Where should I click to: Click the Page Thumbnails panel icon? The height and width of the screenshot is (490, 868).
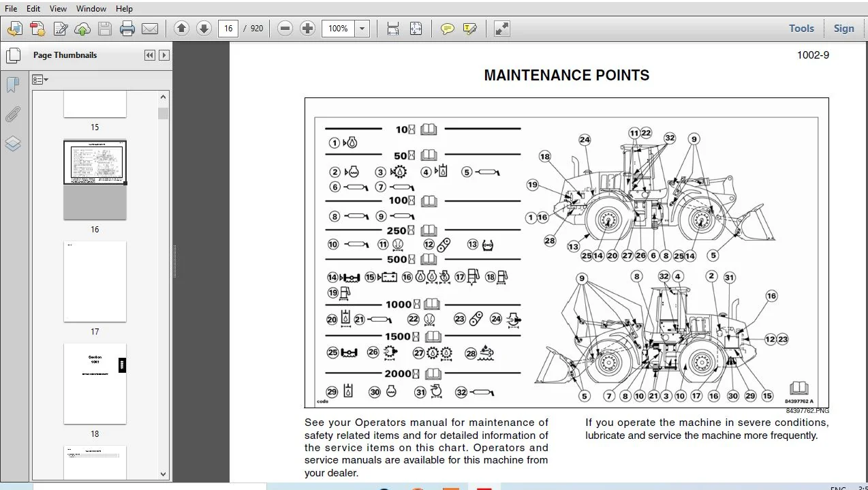(13, 55)
